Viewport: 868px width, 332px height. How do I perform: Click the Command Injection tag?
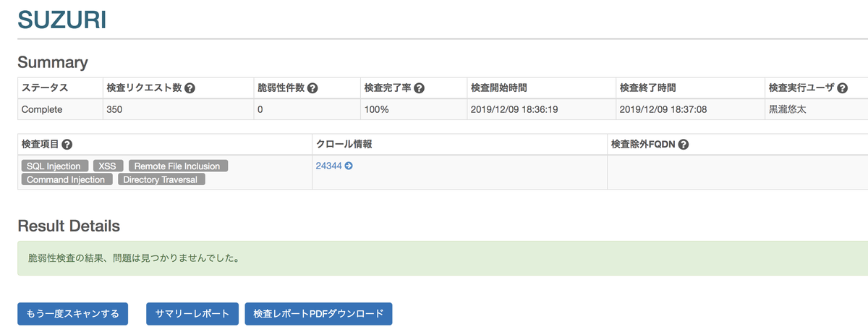[x=67, y=179]
